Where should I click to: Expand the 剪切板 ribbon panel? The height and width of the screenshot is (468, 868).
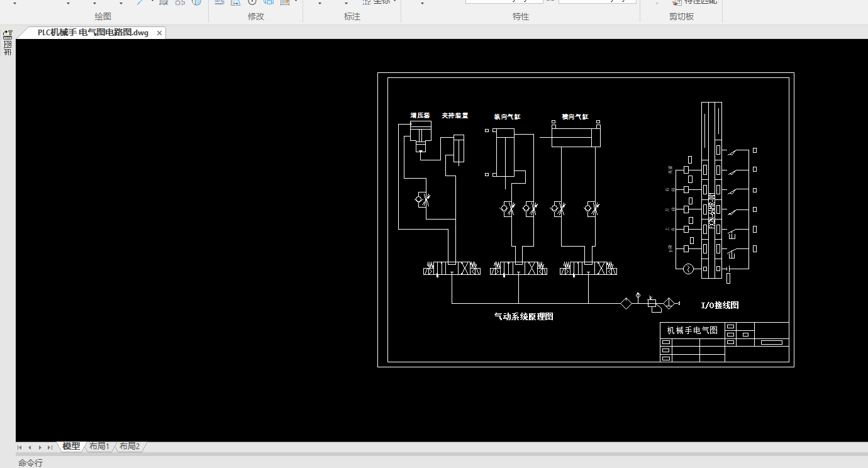(x=682, y=16)
